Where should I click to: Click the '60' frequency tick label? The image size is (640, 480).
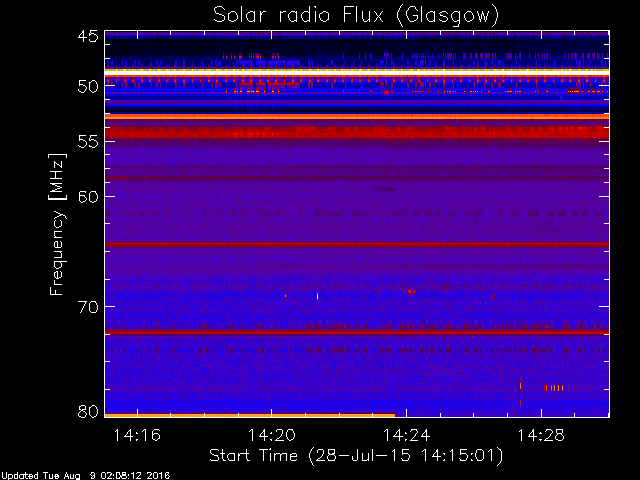(x=88, y=197)
